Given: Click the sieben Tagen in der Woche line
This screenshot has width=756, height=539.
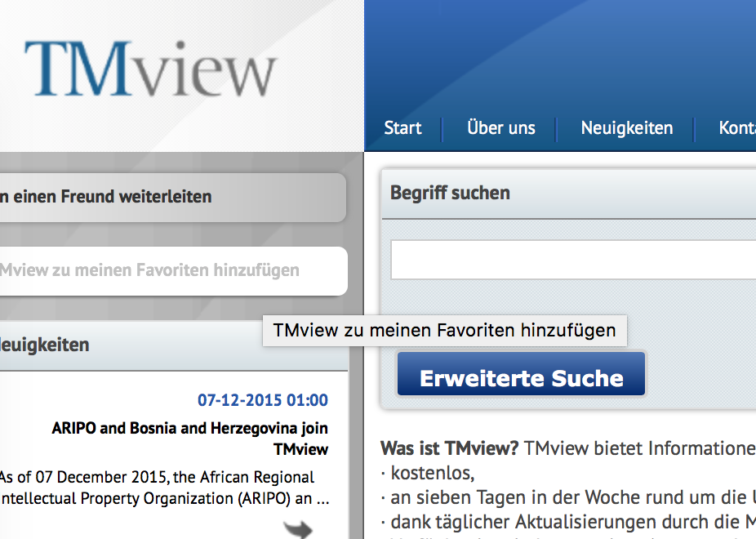Looking at the screenshot, I should tap(568, 497).
